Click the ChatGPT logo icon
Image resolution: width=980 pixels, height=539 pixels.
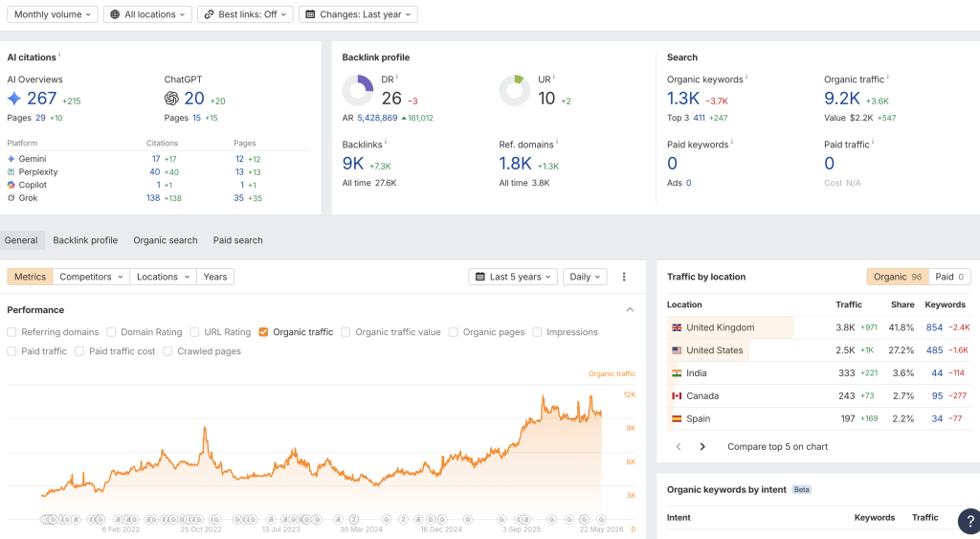click(x=171, y=99)
